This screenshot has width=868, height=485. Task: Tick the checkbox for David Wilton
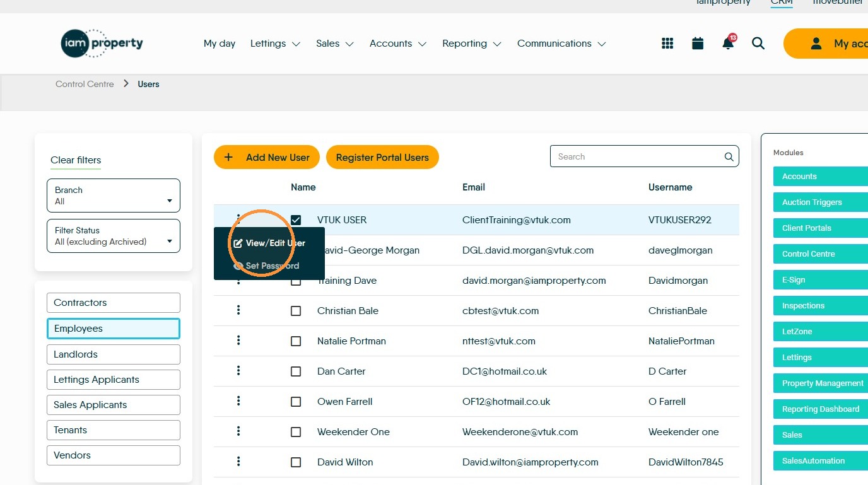[296, 462]
